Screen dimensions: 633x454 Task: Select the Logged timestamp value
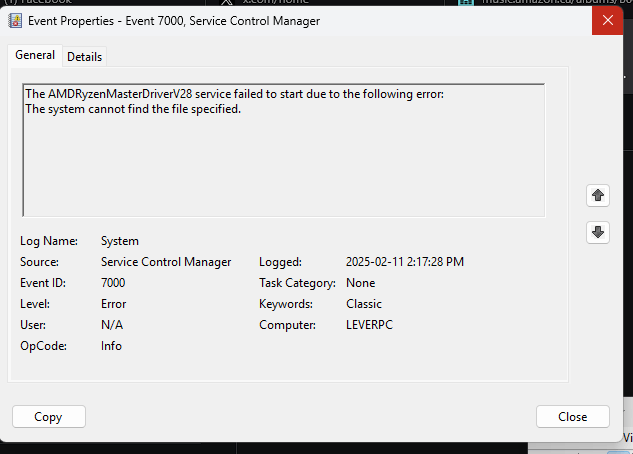coord(405,262)
